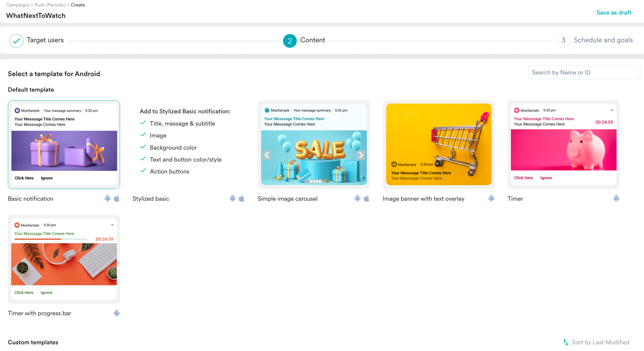This screenshot has height=351, width=644.
Task: Click 'Simple image carousel' template name
Action: pyautogui.click(x=288, y=199)
